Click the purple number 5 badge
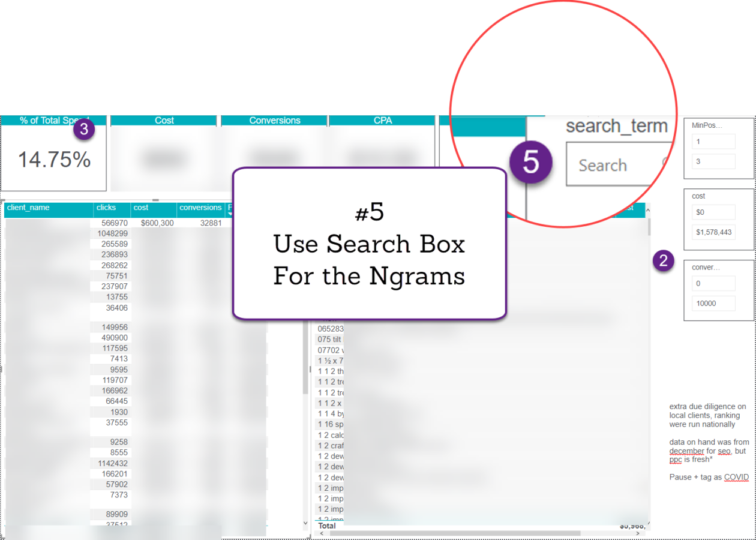Image resolution: width=756 pixels, height=540 pixels. 530,163
